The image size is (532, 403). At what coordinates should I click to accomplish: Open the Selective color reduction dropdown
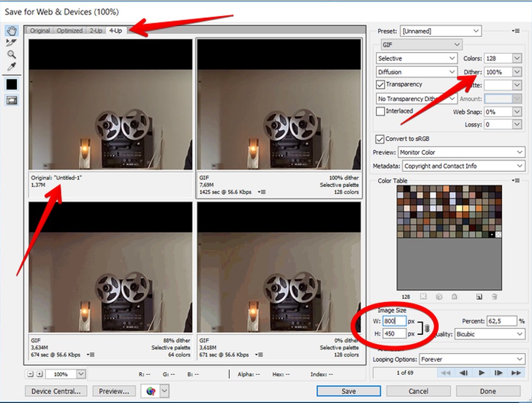[x=416, y=58]
